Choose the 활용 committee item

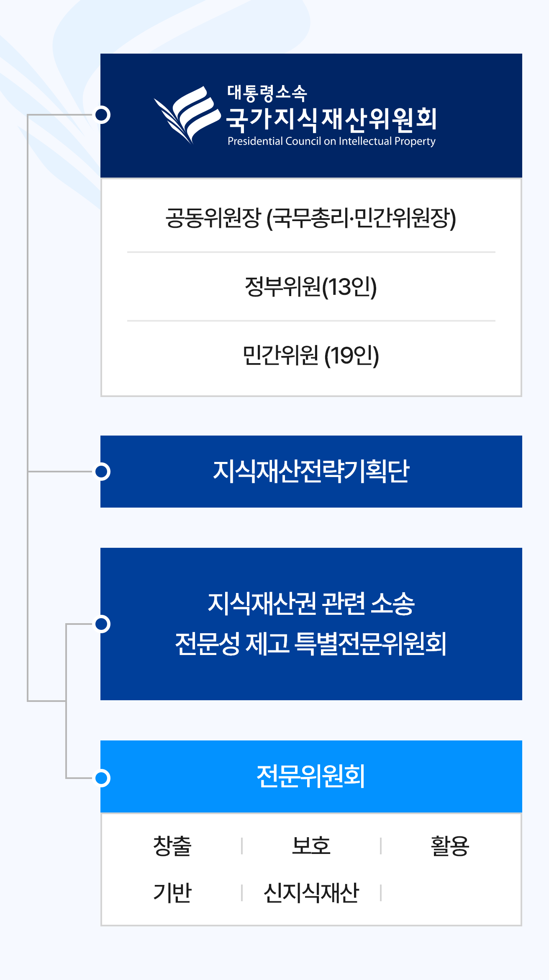click(450, 846)
